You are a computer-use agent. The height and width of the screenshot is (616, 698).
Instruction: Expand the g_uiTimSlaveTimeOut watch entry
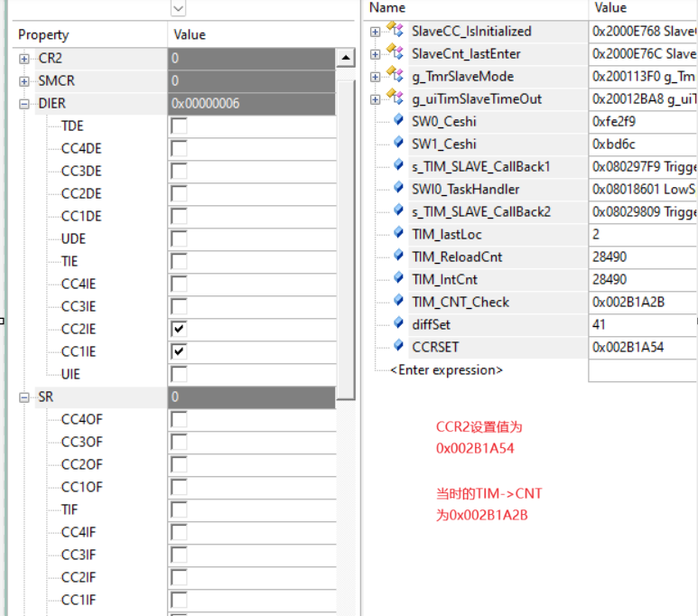tap(375, 99)
